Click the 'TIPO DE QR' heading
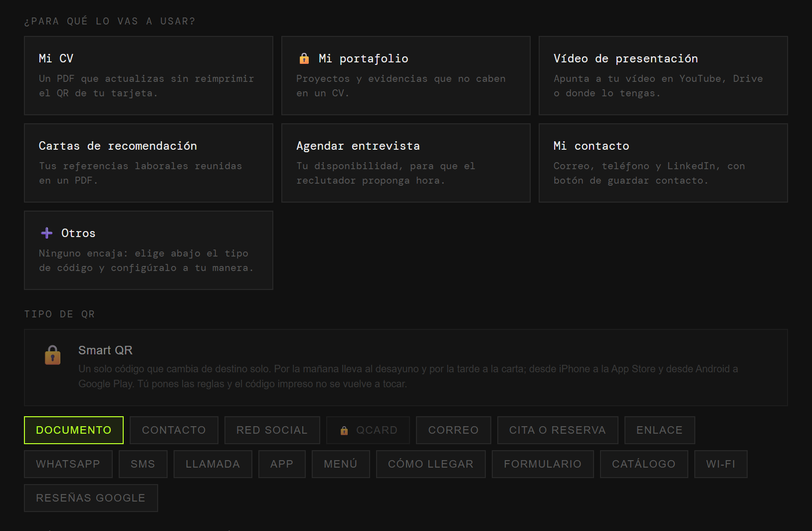 59,314
